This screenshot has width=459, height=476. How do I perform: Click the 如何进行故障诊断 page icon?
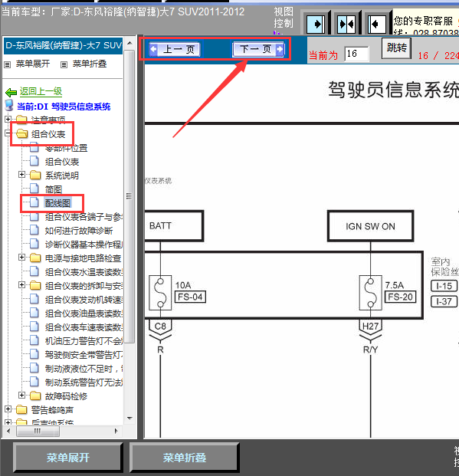tap(34, 230)
